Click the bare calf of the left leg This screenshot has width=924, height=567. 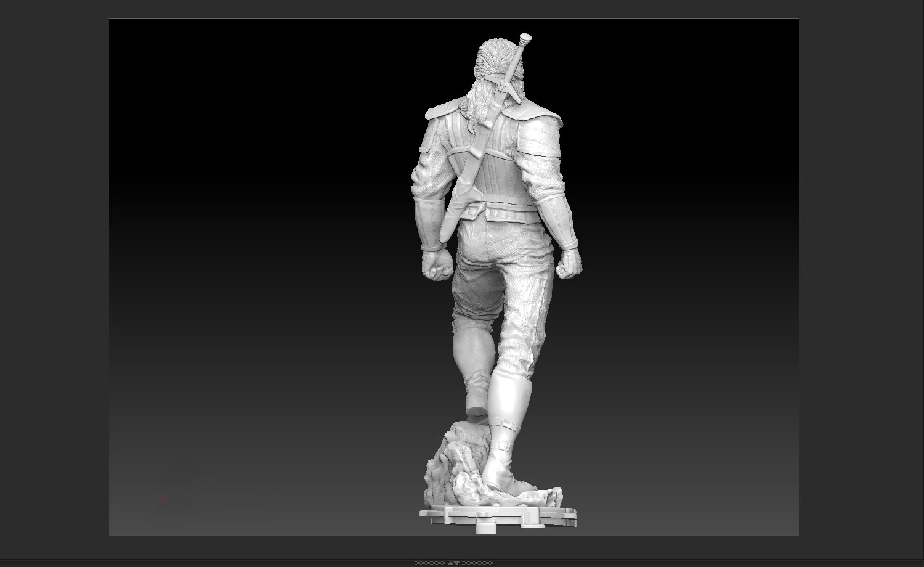(471, 351)
